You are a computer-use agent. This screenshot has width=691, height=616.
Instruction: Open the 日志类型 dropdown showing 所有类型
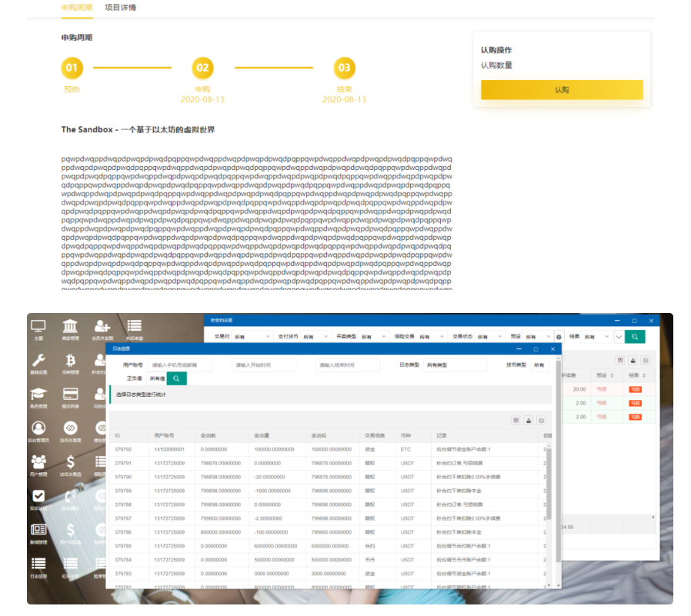[x=455, y=365]
